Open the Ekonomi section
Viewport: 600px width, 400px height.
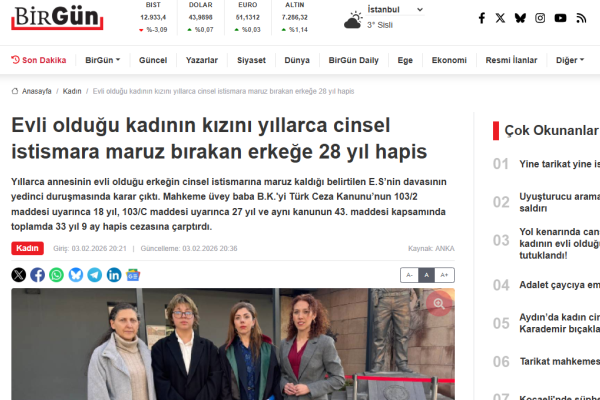[449, 60]
